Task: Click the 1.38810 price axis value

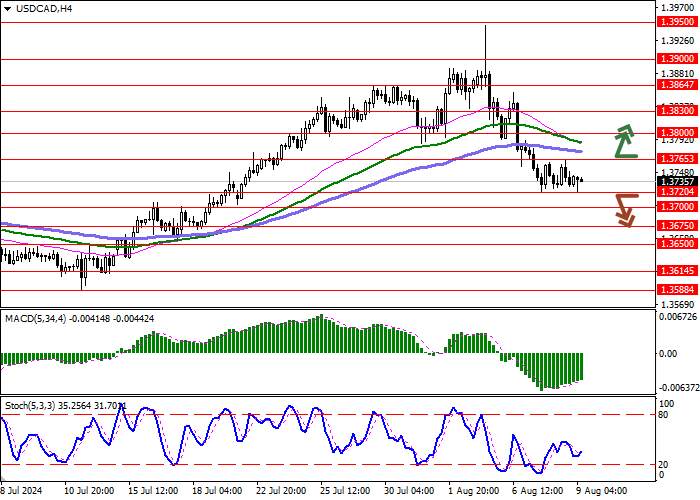Action: pyautogui.click(x=678, y=73)
